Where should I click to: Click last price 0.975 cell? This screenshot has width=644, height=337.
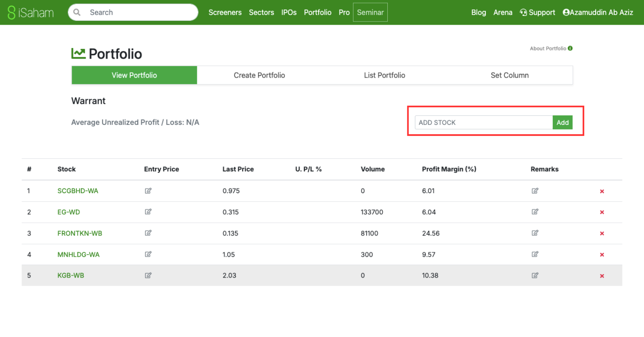point(231,191)
